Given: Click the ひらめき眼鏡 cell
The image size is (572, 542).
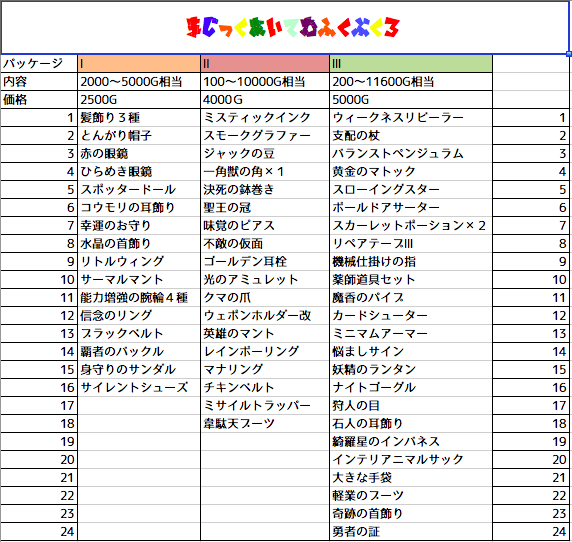Looking at the screenshot, I should (x=139, y=171).
